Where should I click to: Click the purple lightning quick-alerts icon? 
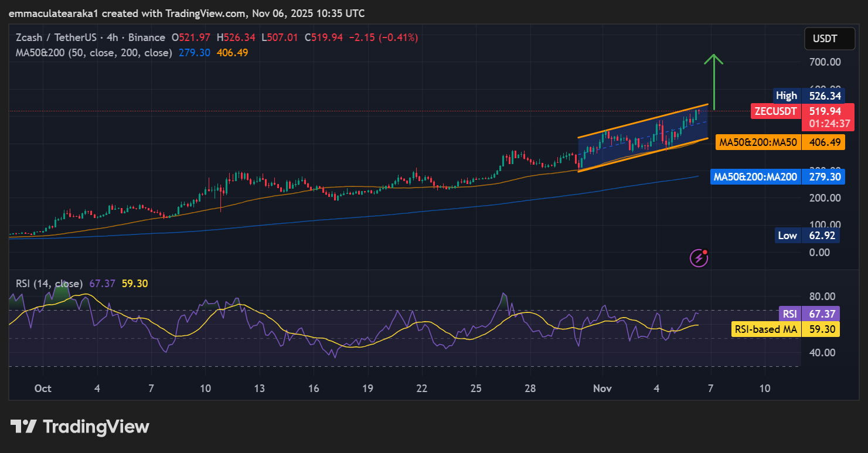point(697,258)
